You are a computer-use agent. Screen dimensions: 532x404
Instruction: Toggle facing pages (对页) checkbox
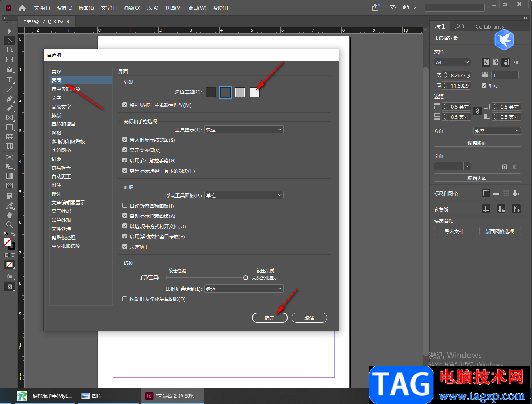point(484,86)
